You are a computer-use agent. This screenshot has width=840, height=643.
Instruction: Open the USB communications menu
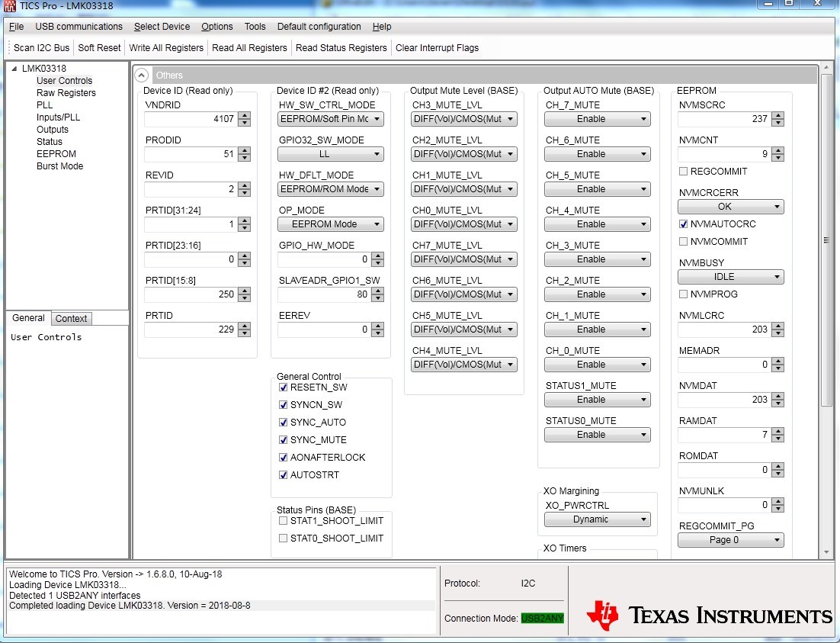pyautogui.click(x=79, y=26)
